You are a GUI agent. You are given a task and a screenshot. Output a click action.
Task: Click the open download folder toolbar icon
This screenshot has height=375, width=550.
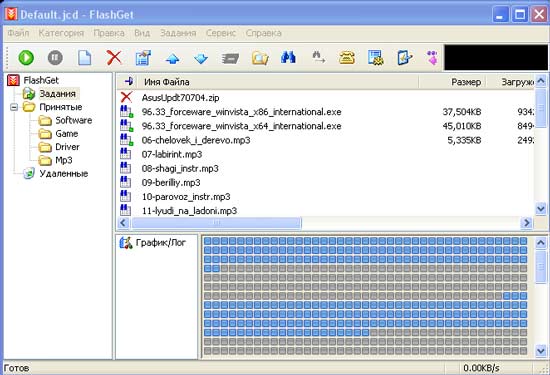pyautogui.click(x=260, y=58)
